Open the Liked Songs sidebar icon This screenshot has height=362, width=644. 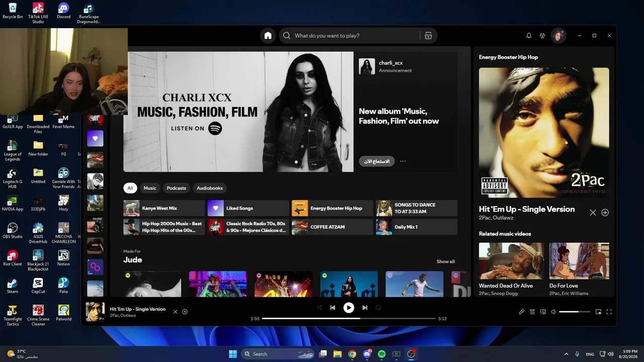[x=95, y=138]
